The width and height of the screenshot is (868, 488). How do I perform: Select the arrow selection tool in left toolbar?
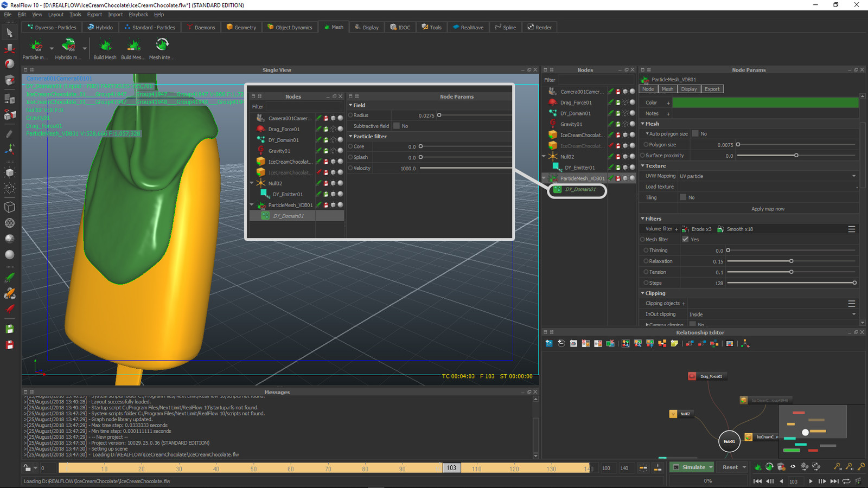9,33
